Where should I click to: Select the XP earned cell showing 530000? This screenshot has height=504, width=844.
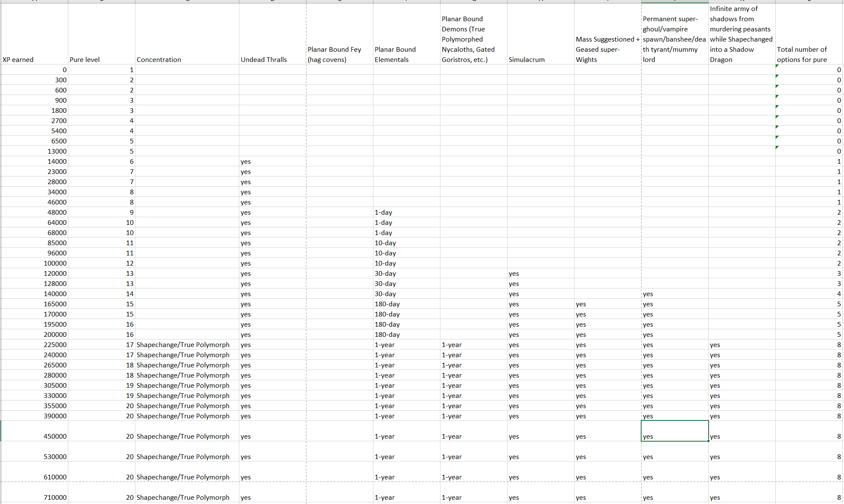[x=34, y=451]
